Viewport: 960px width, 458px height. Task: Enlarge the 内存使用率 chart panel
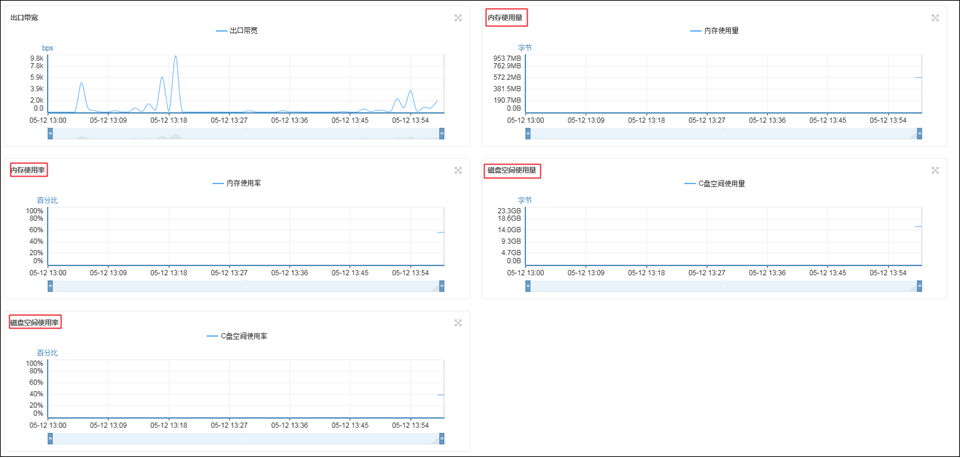point(458,171)
